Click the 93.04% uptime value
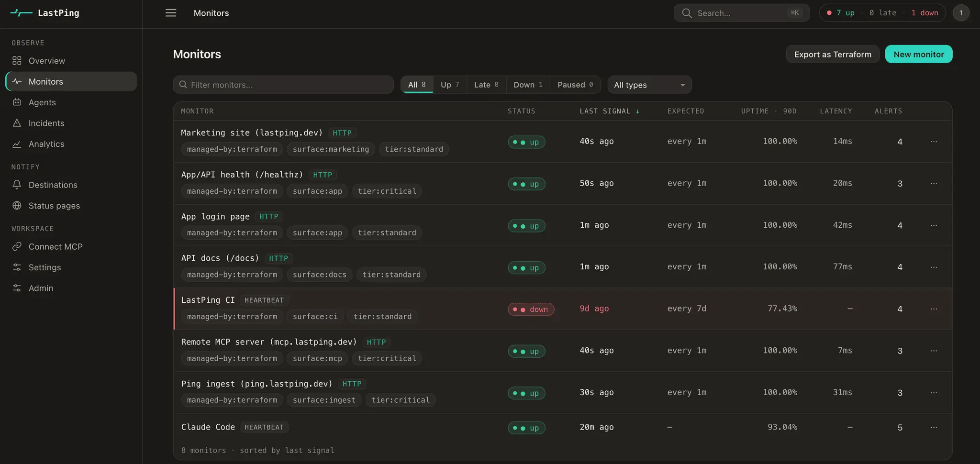This screenshot has width=980, height=464. pyautogui.click(x=782, y=427)
